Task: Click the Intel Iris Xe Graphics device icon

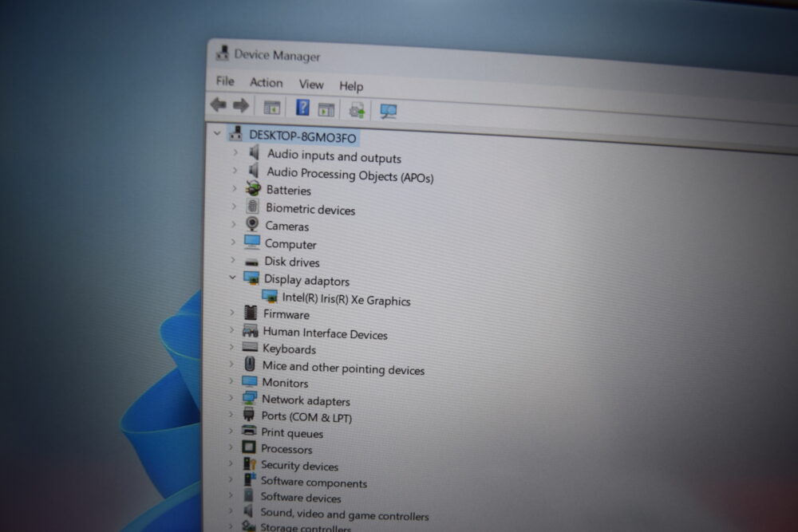Action: [x=269, y=295]
